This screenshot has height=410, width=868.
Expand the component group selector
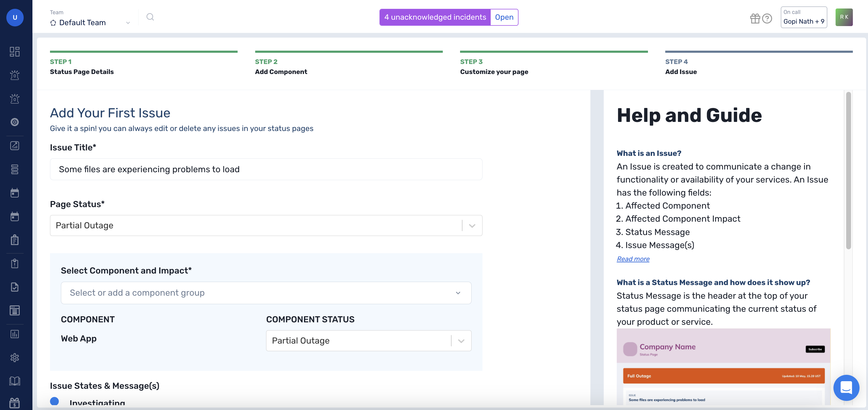tap(458, 293)
